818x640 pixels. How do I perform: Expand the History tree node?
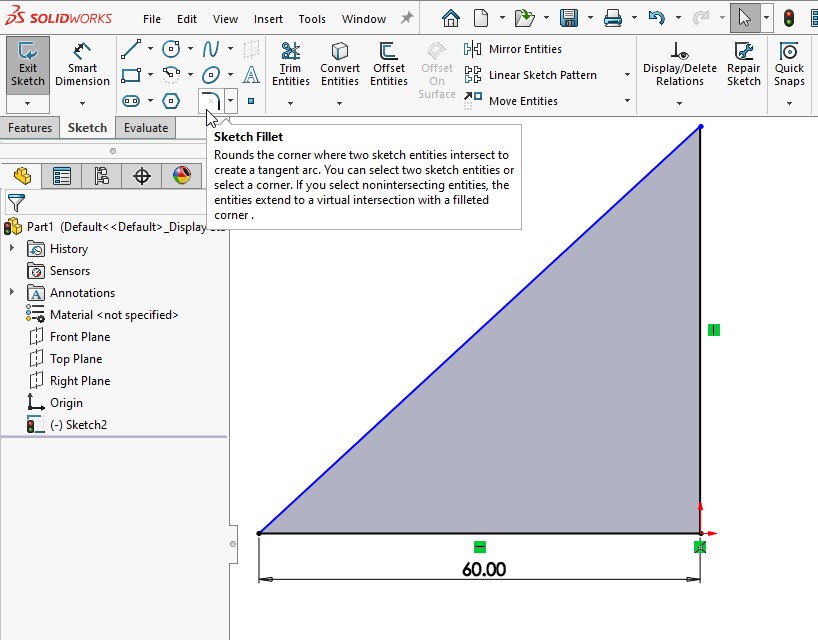click(x=12, y=249)
